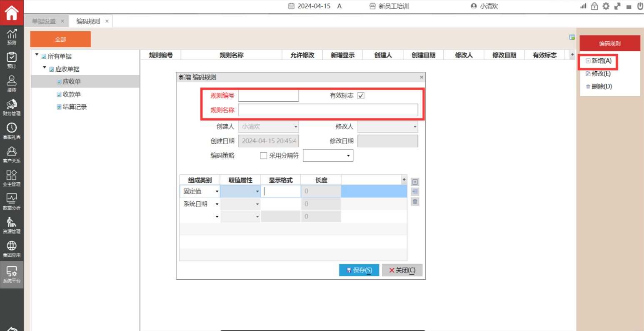Uncheck the 有效标志 checkbox
Viewport: 644px width, 331px height.
click(361, 96)
